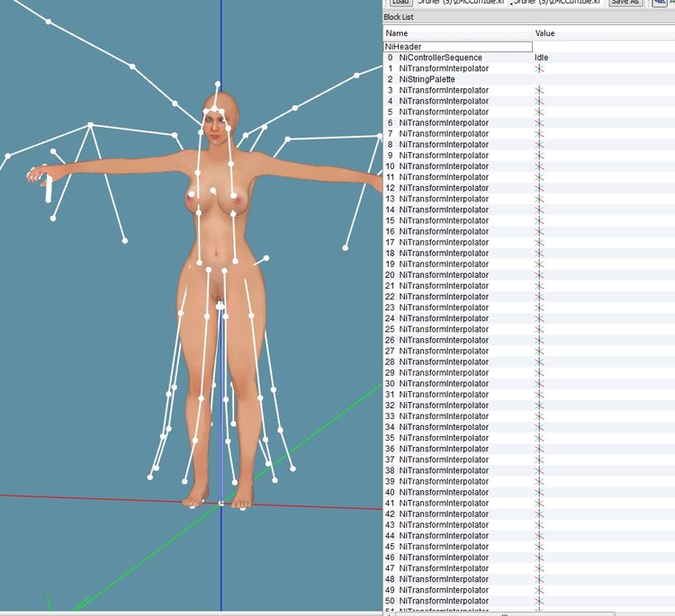Select block 25 NiTransformInterpolator
Viewport: 675px width, 616px height.
point(444,329)
